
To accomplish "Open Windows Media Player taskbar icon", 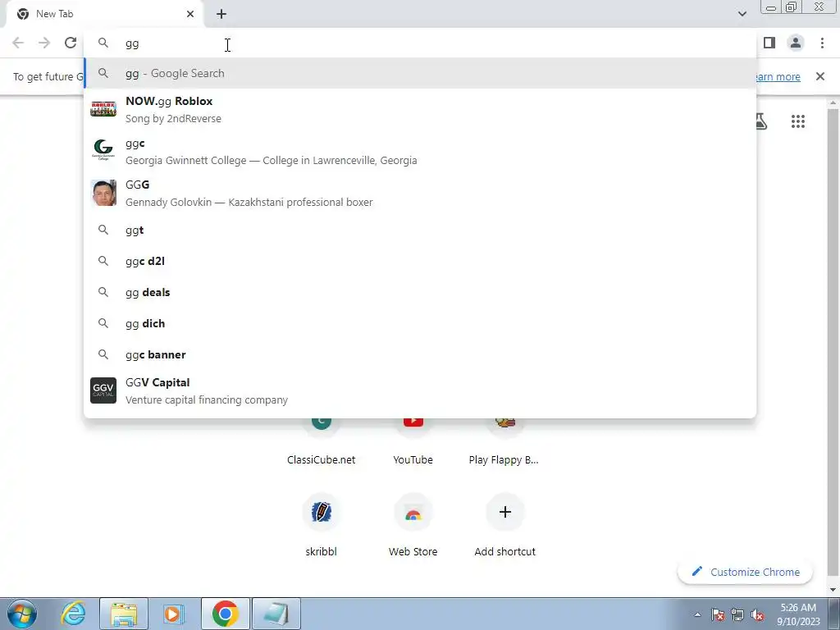I will (174, 614).
